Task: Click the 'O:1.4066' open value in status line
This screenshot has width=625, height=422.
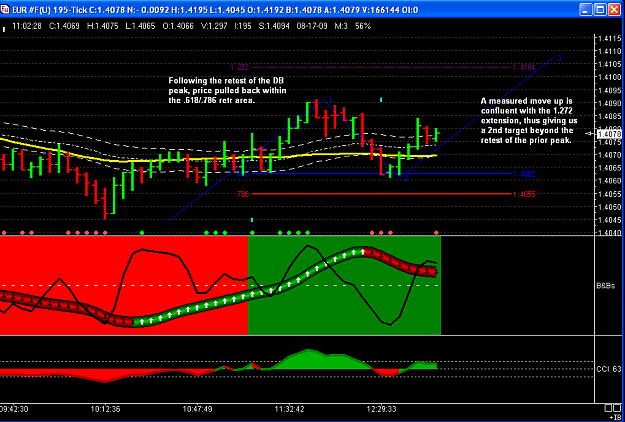Action: click(x=178, y=26)
